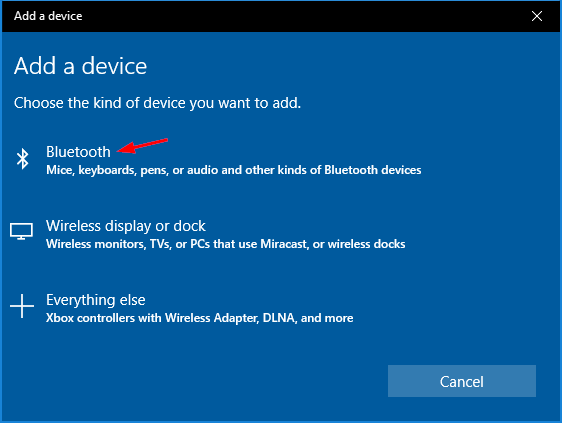The width and height of the screenshot is (562, 423).
Task: Click the Xbox controllers DLNA description
Action: [199, 318]
